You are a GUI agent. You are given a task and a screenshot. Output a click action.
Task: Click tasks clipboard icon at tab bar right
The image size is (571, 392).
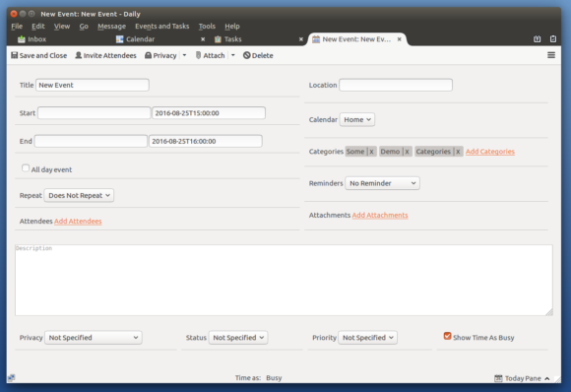pos(553,39)
